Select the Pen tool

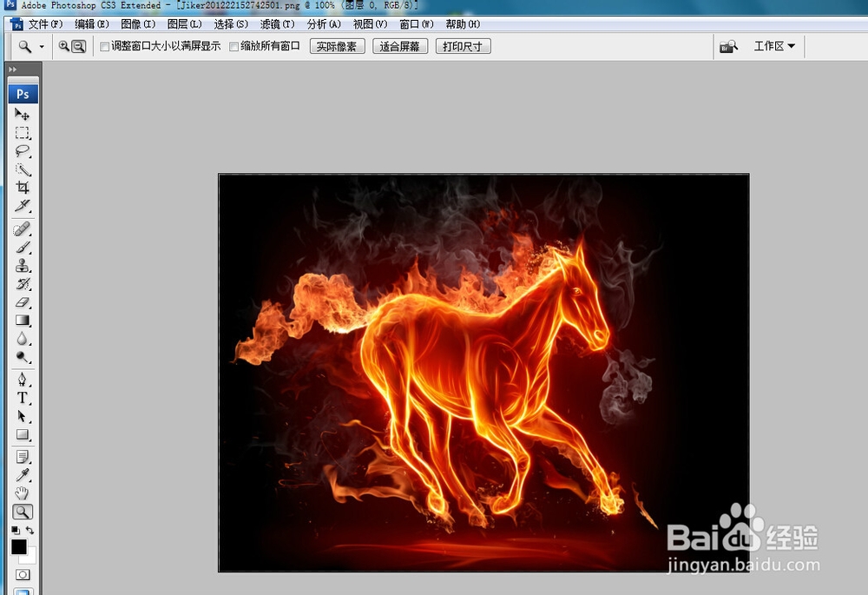click(23, 380)
